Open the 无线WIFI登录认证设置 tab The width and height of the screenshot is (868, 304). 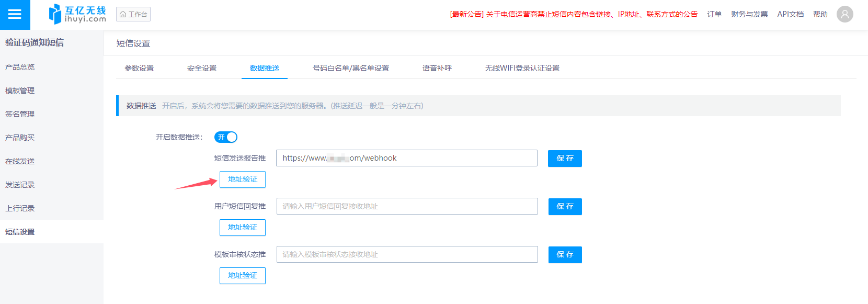[522, 68]
